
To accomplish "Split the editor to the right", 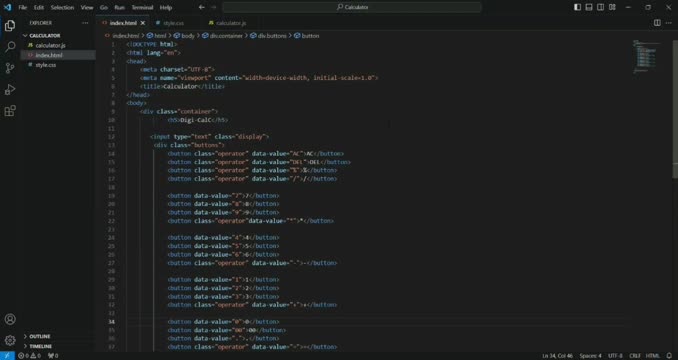I will 657,23.
